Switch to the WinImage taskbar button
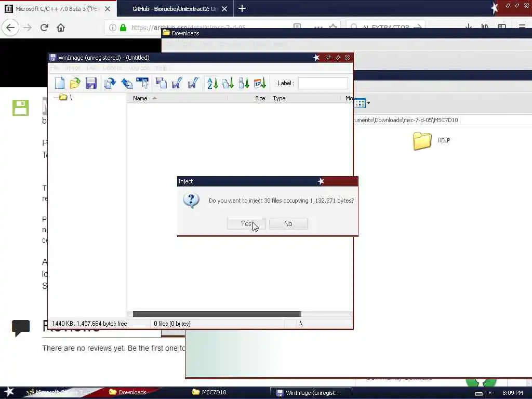This screenshot has height=399, width=532. tap(310, 393)
